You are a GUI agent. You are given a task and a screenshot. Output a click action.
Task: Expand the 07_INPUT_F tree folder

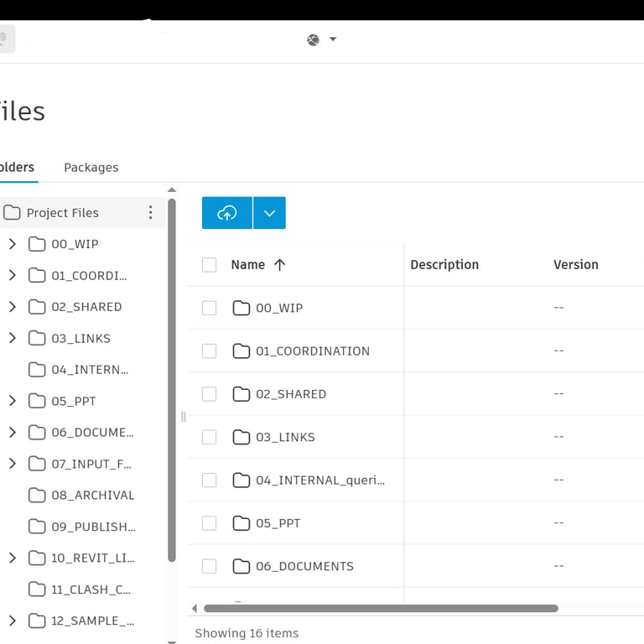pyautogui.click(x=12, y=464)
